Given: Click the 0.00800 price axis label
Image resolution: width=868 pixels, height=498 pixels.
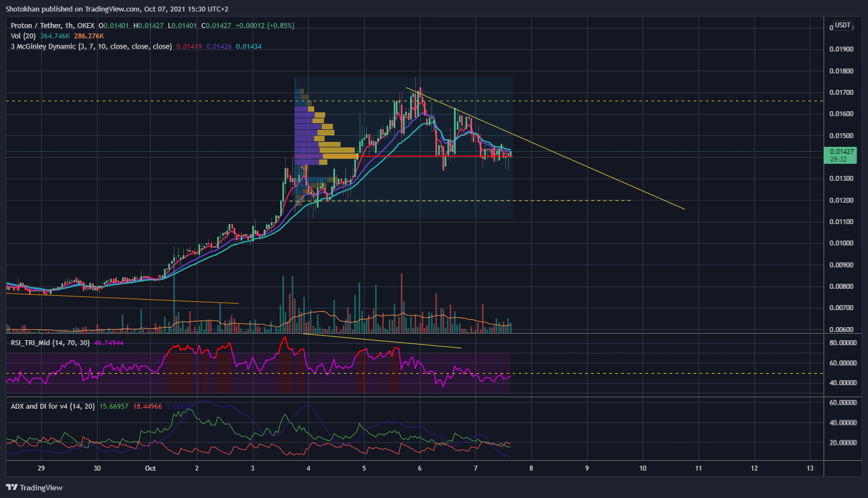Looking at the screenshot, I should pos(841,286).
